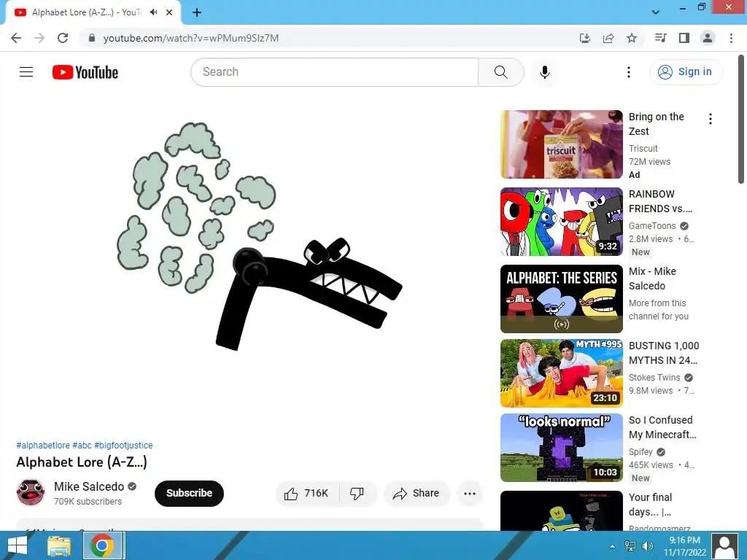
Task: Open a new tab with plus button
Action: [x=197, y=12]
